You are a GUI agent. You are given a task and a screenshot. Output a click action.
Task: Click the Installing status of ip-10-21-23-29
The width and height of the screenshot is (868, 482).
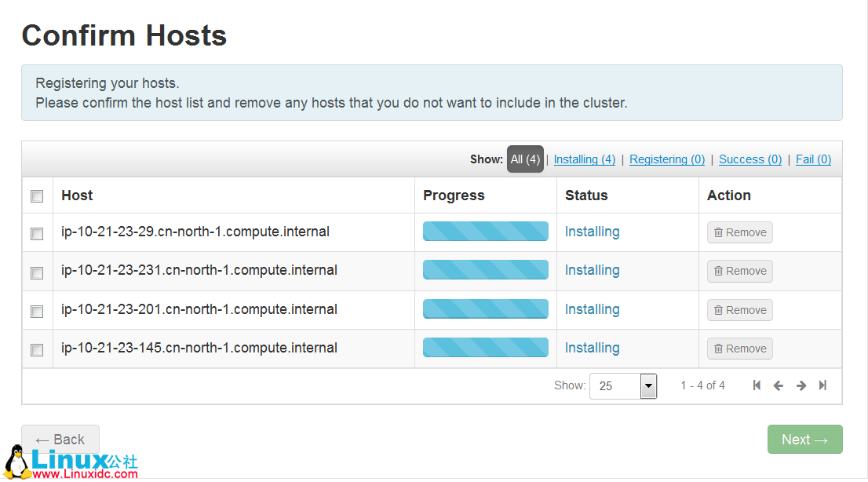(x=593, y=232)
